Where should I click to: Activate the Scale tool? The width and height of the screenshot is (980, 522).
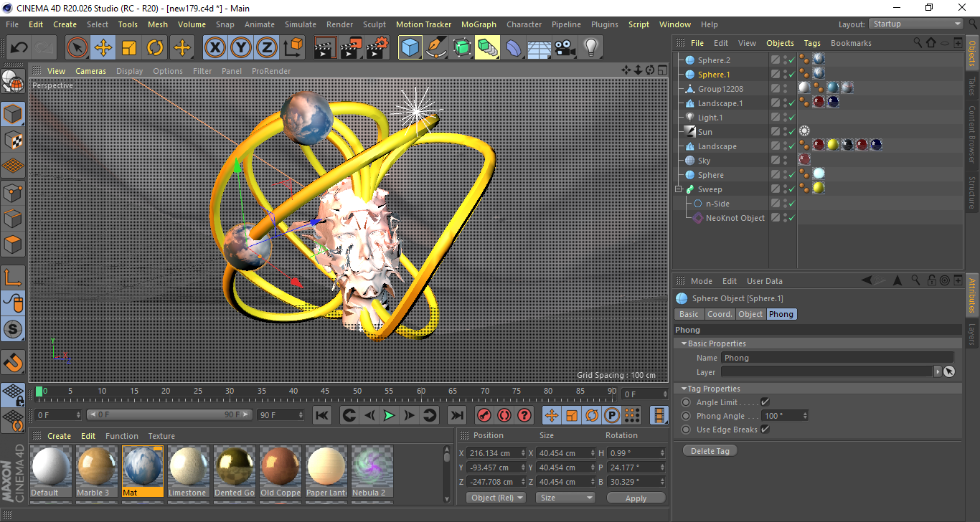click(x=129, y=48)
